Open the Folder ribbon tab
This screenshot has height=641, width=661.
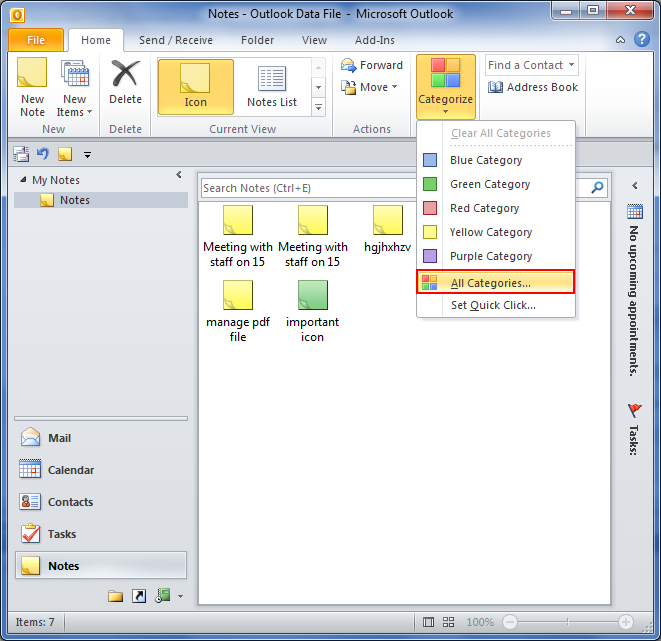[x=258, y=40]
